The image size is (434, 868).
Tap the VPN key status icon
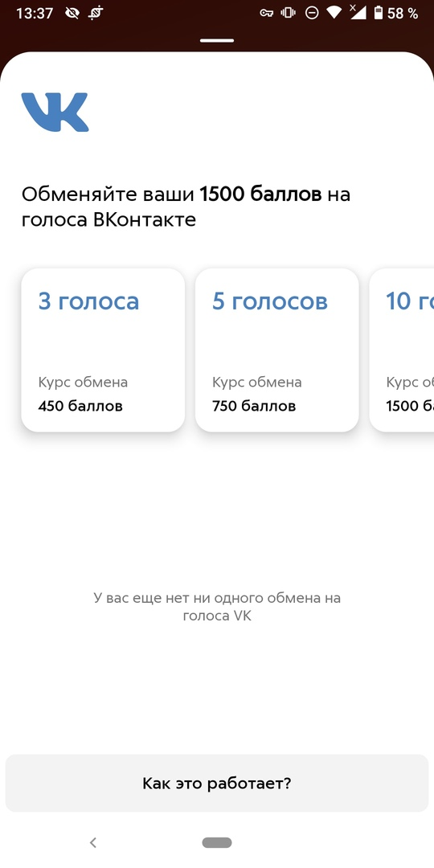(x=267, y=14)
